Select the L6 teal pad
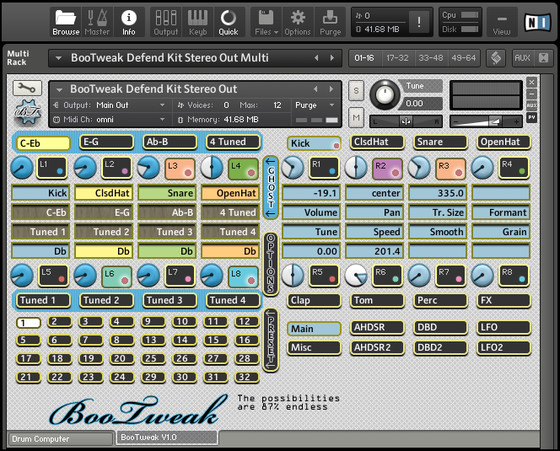The width and height of the screenshot is (560, 451). click(x=117, y=277)
